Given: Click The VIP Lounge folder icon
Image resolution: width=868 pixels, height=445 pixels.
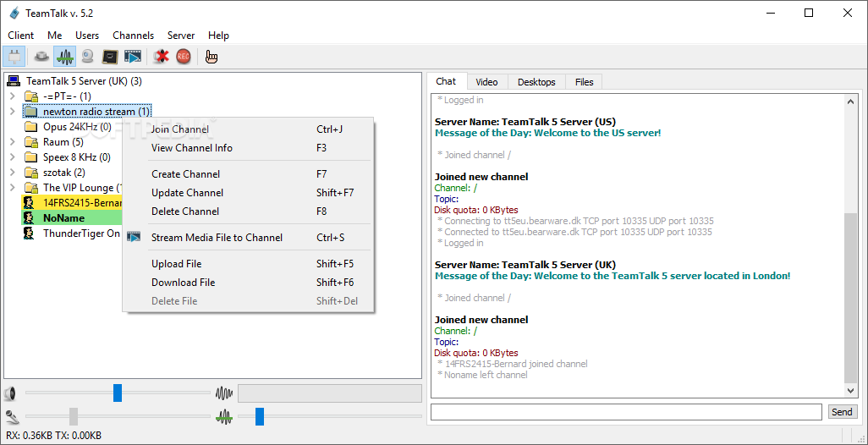Looking at the screenshot, I should click(31, 188).
